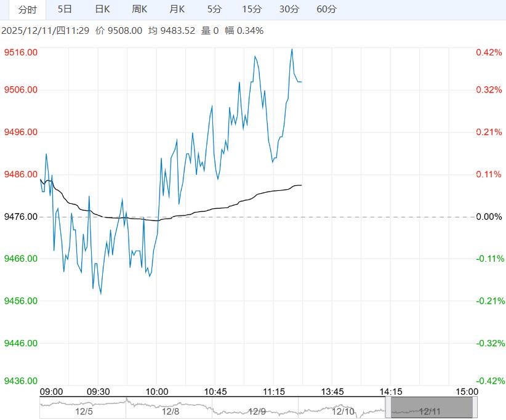The image size is (506, 420).
Task: Open the 15分 interval tab
Action: tap(252, 9)
